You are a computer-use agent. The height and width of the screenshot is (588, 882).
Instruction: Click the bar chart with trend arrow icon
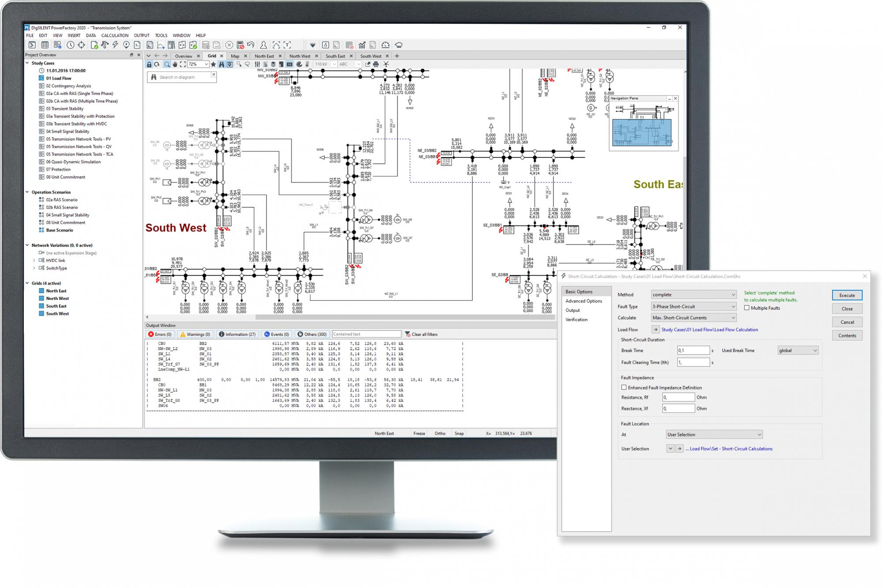tap(362, 45)
